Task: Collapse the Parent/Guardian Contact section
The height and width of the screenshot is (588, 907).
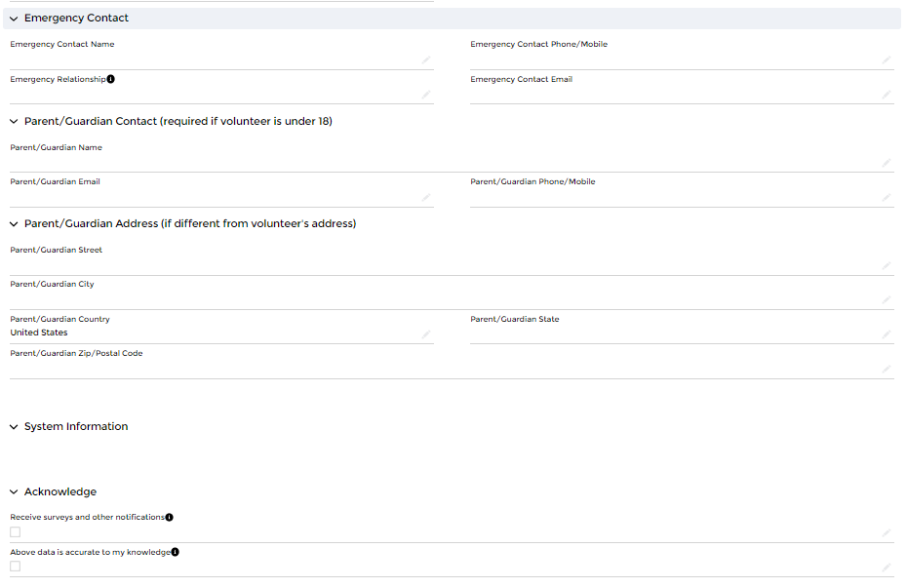Action: (14, 122)
